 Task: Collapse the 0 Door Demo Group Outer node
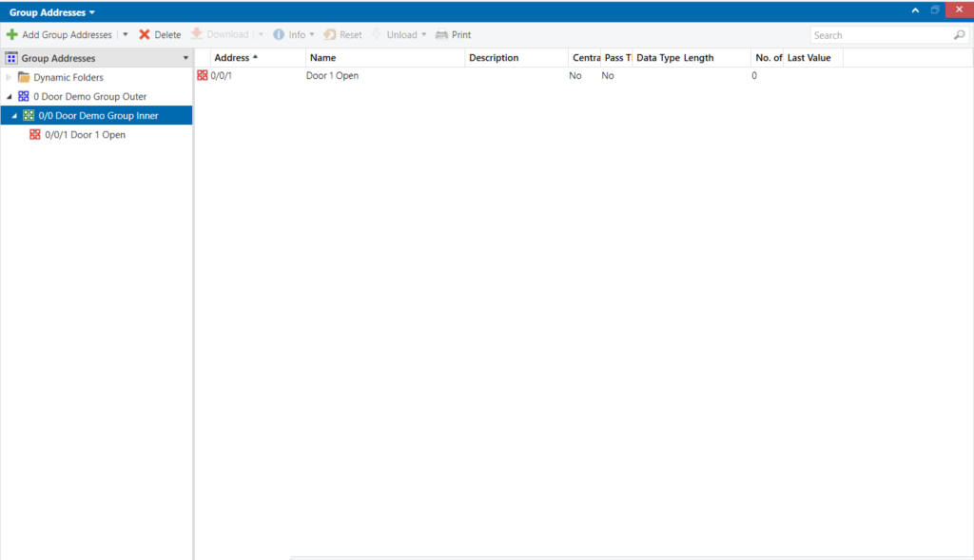[x=10, y=97]
